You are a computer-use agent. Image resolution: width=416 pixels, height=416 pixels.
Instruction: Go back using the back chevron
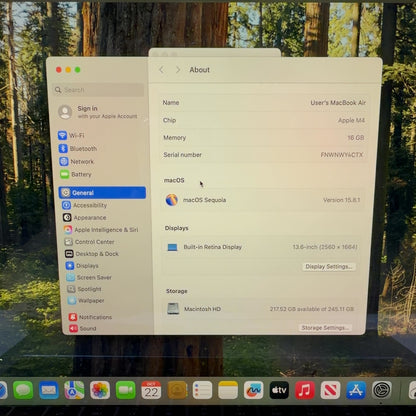click(162, 70)
